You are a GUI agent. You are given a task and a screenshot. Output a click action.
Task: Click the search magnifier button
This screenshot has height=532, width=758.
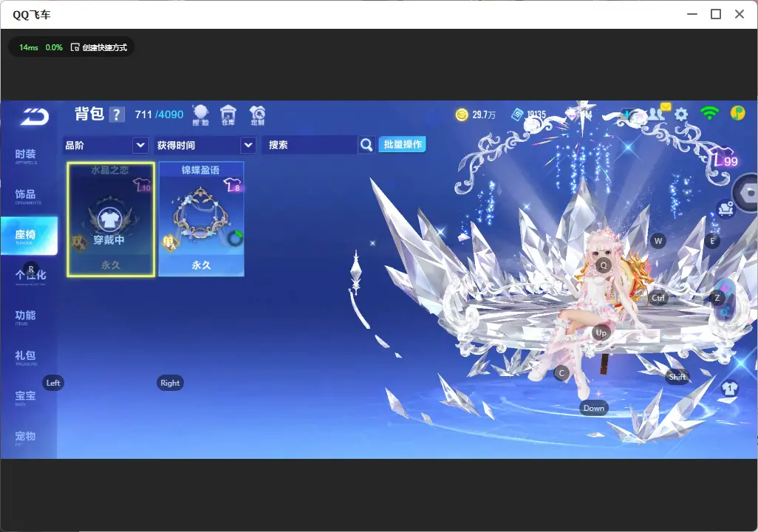pos(366,145)
